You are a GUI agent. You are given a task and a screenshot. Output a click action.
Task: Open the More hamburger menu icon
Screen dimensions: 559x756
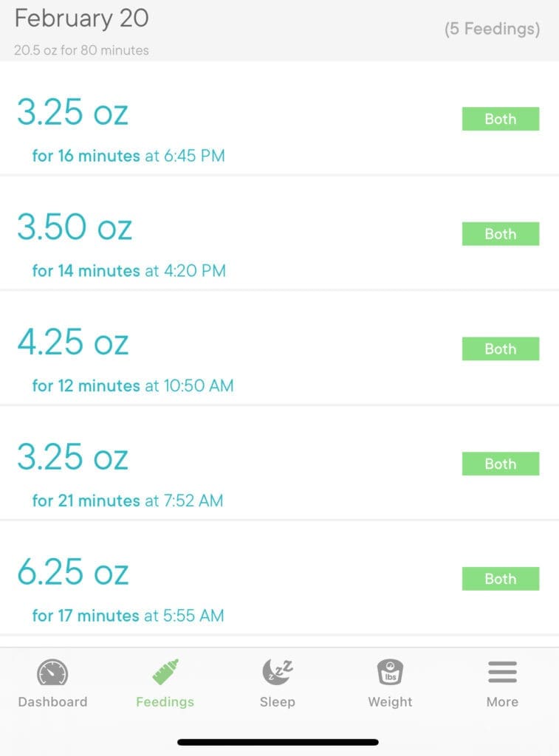coord(502,672)
